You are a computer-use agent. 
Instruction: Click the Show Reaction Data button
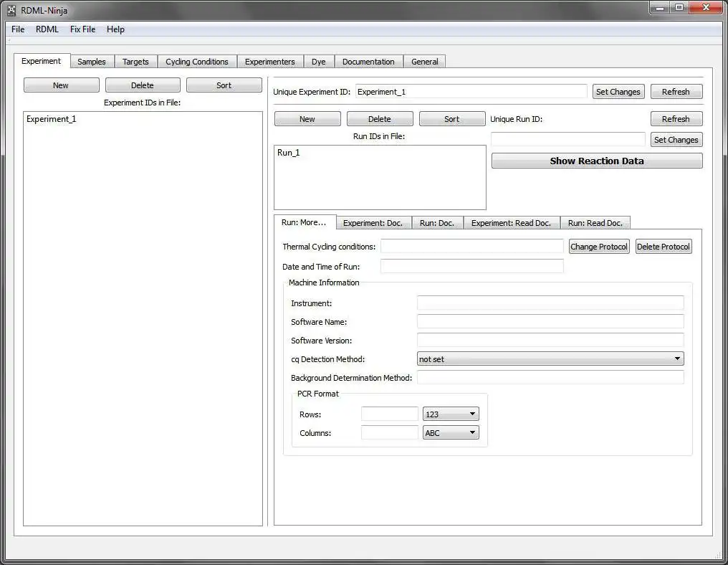click(x=597, y=161)
